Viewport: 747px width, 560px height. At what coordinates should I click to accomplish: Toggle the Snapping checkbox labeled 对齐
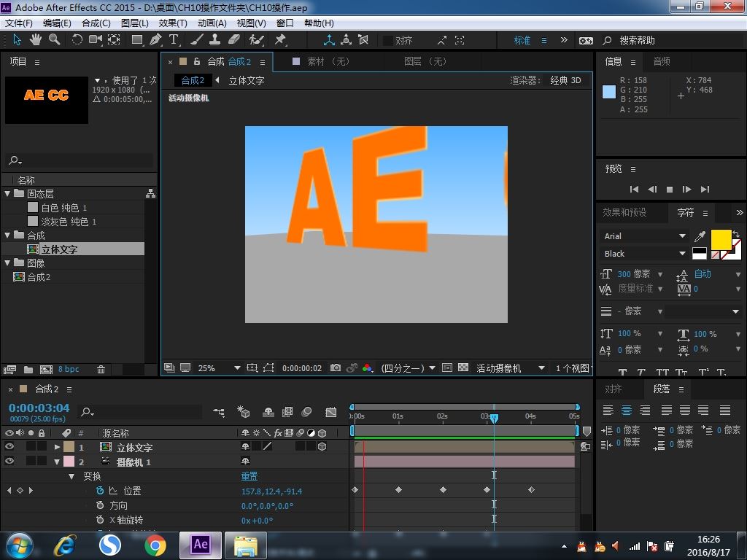tap(388, 41)
